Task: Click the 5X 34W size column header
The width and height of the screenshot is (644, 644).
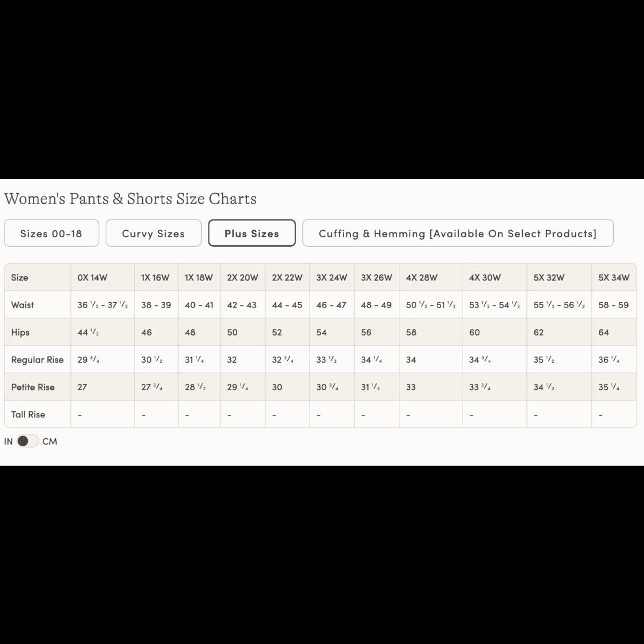Action: [x=614, y=278]
